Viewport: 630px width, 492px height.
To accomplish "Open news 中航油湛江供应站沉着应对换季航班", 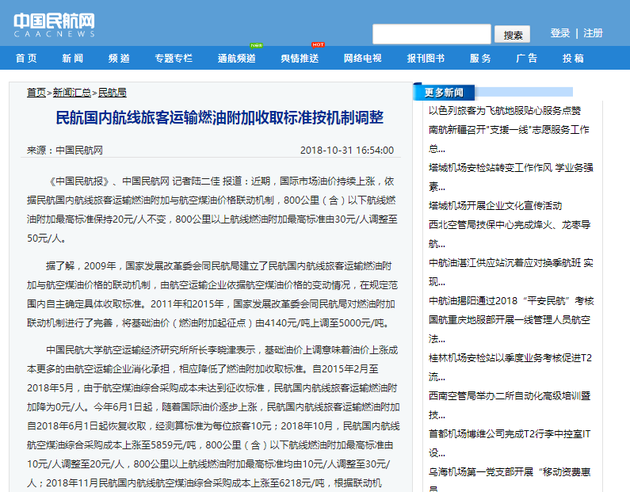I will [511, 272].
